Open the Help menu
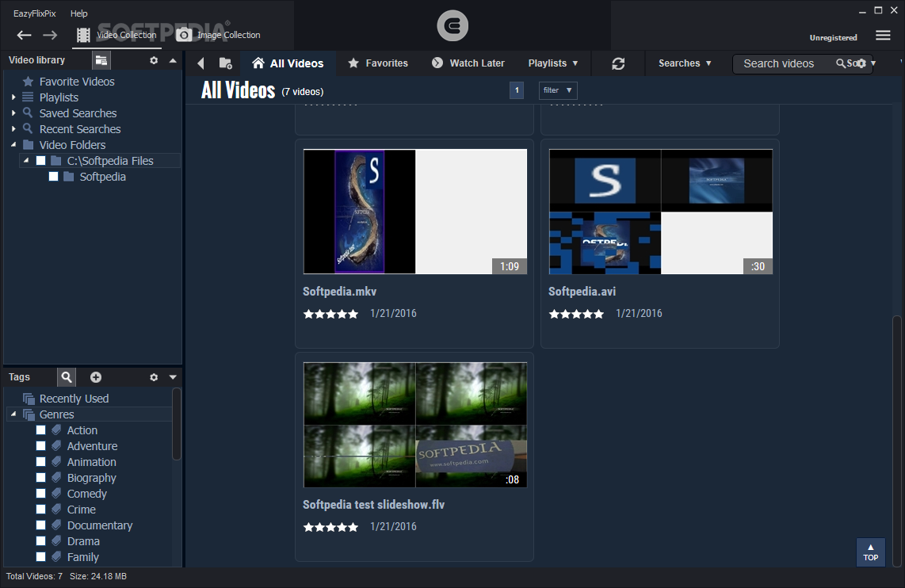Image resolution: width=905 pixels, height=588 pixels. pos(79,13)
